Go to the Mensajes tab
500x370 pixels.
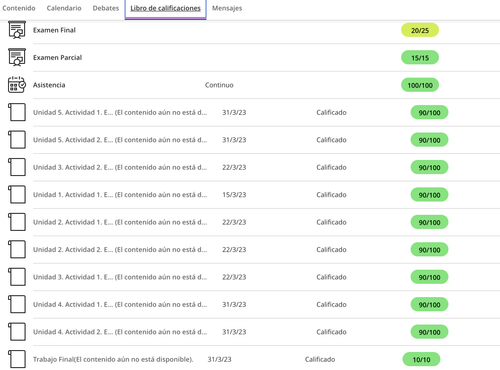click(x=227, y=8)
